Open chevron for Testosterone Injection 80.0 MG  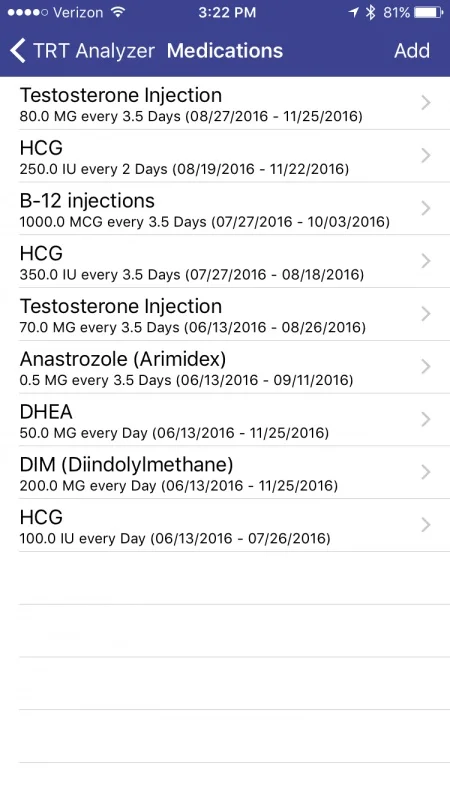[426, 103]
